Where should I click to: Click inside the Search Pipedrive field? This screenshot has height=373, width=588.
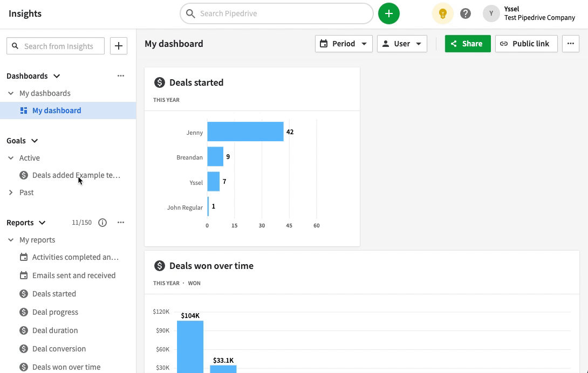tap(276, 13)
